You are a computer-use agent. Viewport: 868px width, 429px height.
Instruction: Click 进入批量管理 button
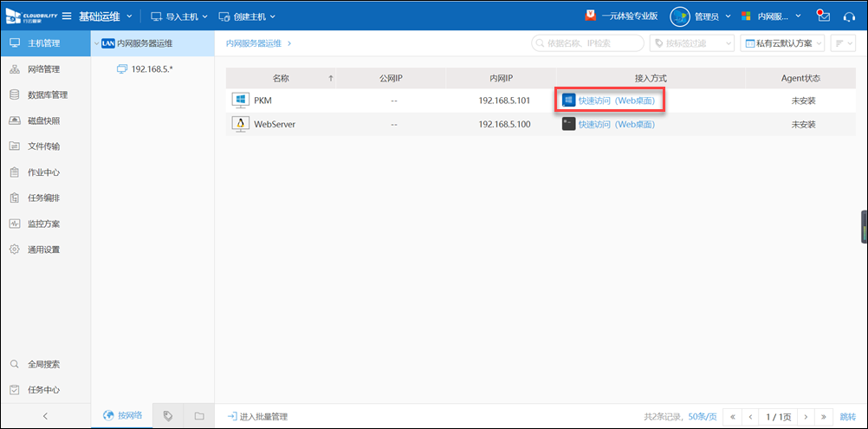coord(257,417)
